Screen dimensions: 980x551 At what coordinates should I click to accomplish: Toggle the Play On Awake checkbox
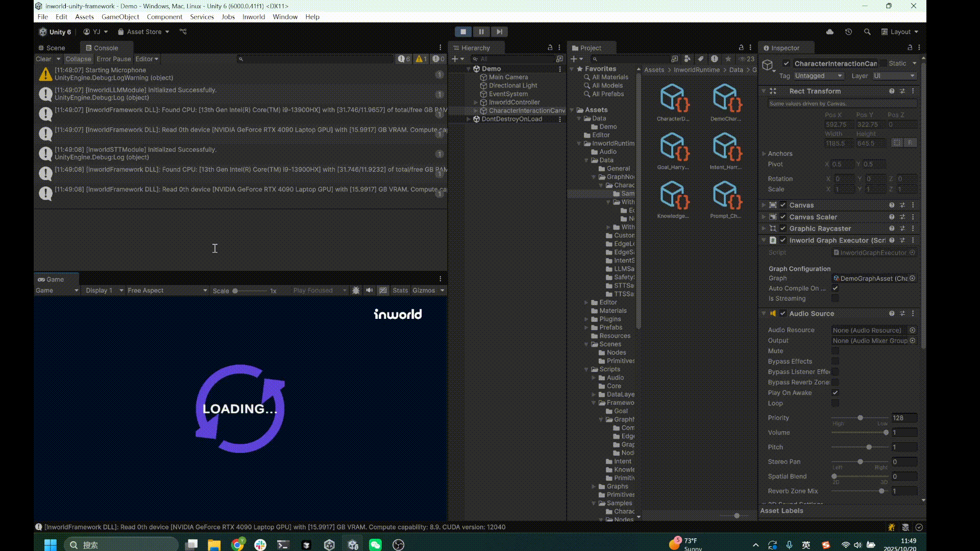tap(835, 393)
